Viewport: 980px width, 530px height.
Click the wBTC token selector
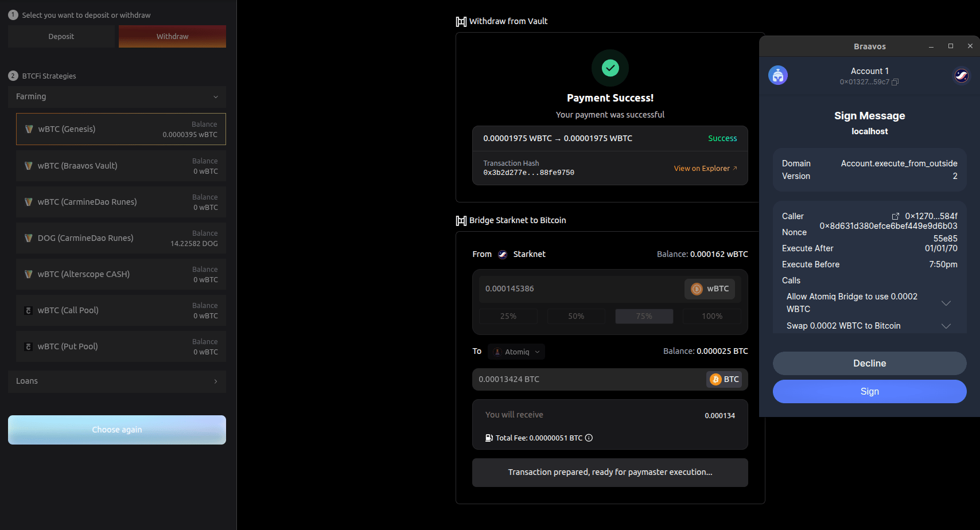(710, 289)
